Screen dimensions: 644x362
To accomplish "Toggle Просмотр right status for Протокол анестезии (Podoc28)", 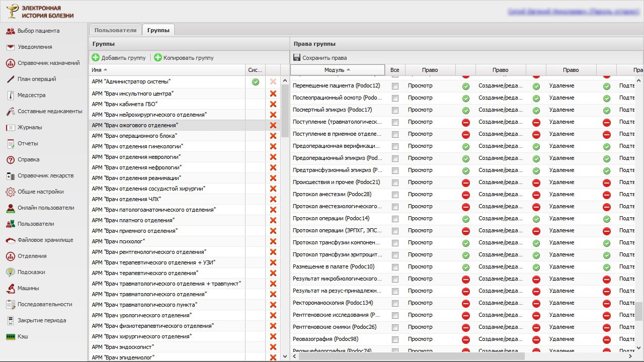I will tap(465, 194).
